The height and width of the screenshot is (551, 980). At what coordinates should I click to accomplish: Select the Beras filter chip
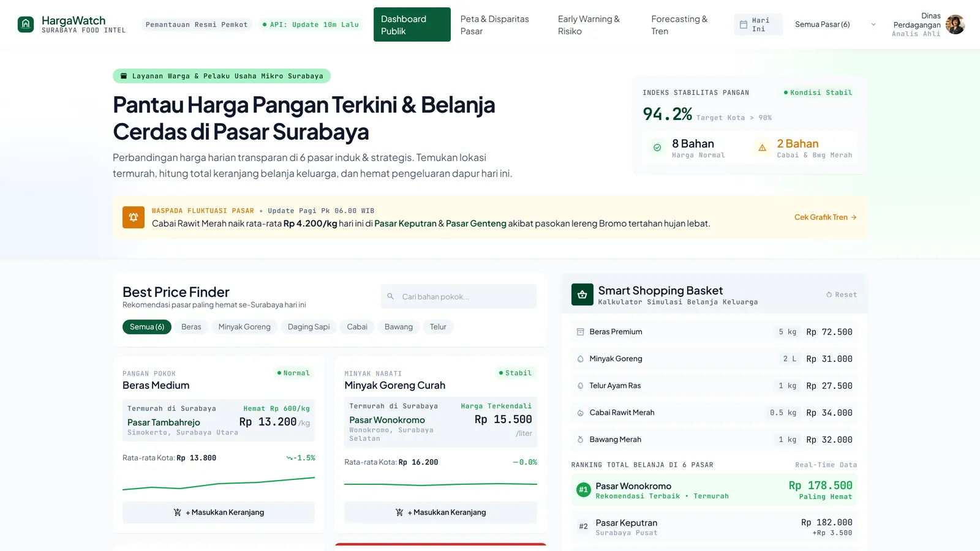(x=191, y=327)
